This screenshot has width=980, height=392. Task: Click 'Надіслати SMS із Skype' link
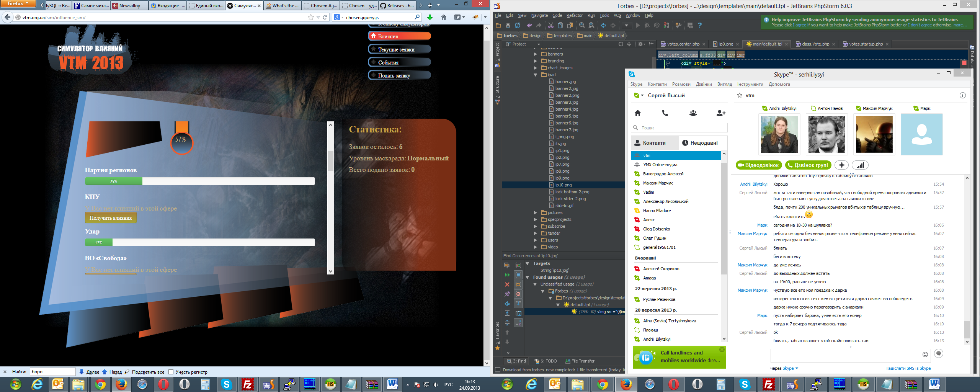pos(908,368)
